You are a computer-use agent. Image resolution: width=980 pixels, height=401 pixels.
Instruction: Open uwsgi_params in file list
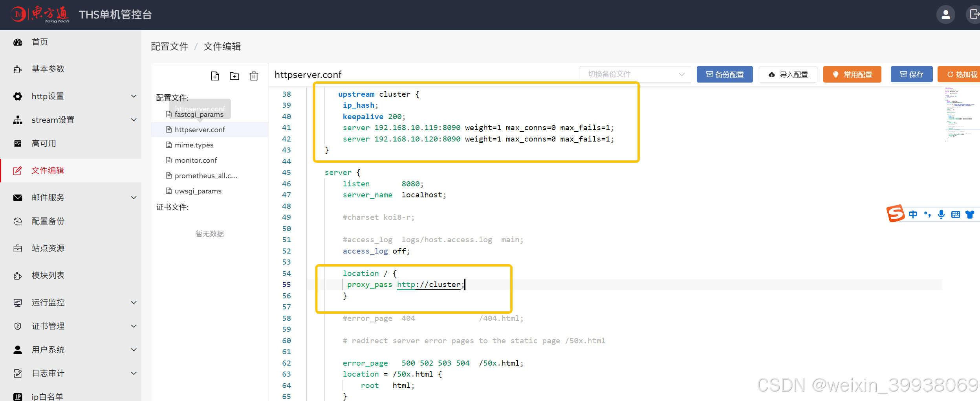click(x=198, y=191)
